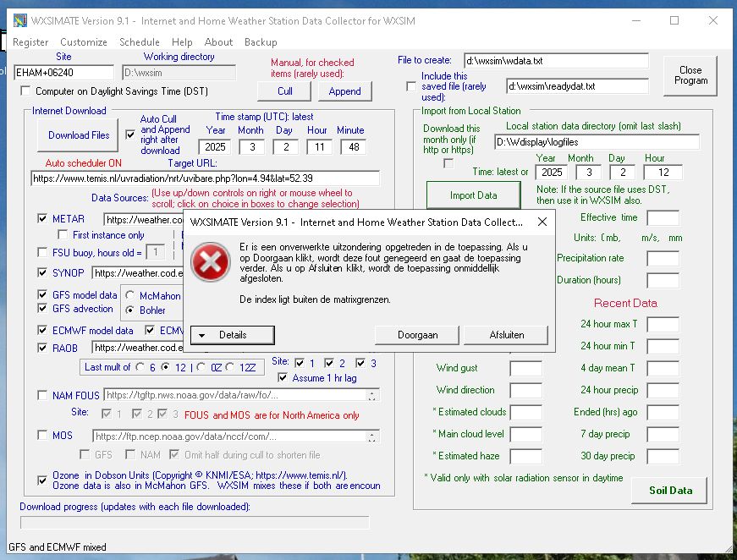Click Close Program button
The width and height of the screenshot is (737, 560).
point(690,75)
